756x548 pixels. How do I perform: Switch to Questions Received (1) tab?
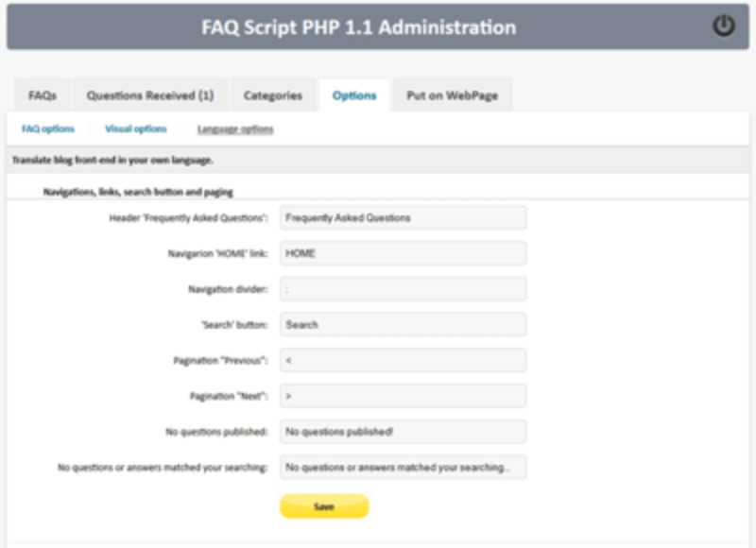click(150, 95)
